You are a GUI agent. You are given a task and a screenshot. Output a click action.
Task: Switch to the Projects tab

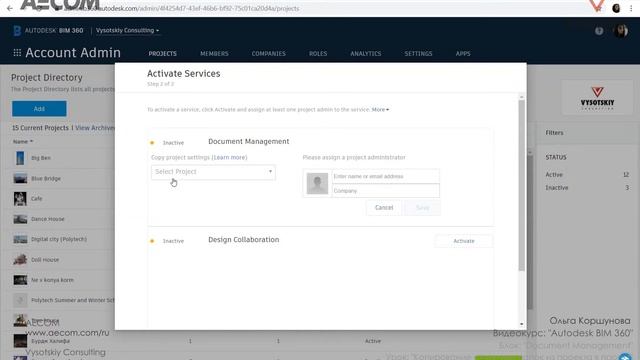(162, 53)
